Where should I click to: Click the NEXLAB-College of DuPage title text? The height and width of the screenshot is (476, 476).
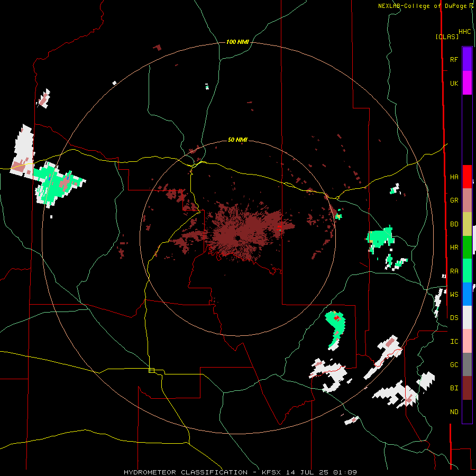424,6
